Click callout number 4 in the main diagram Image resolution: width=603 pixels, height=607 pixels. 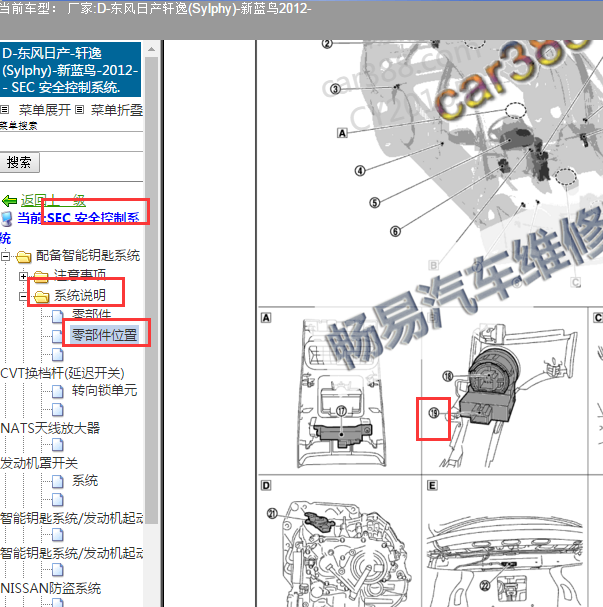[360, 170]
